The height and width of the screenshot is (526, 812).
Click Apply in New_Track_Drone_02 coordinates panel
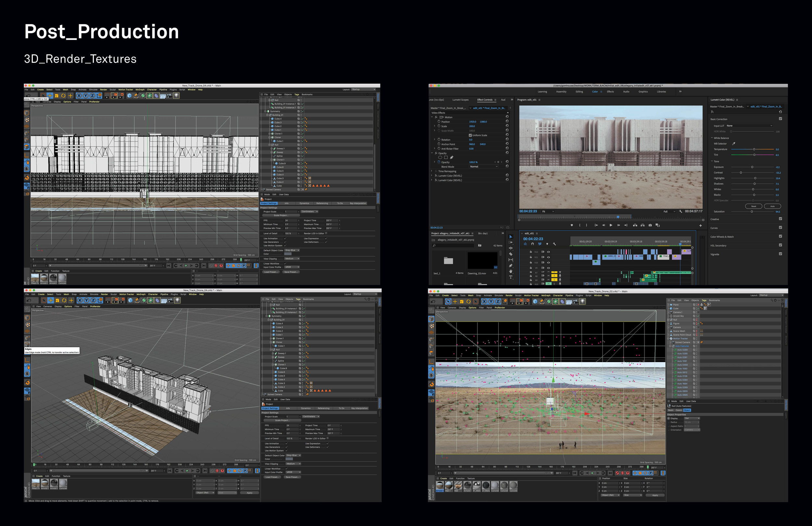pyautogui.click(x=655, y=495)
